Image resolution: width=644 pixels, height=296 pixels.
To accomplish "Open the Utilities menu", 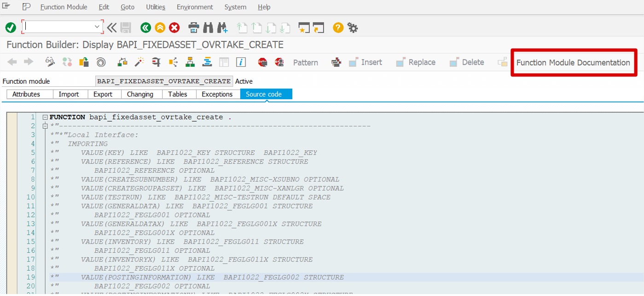I will pyautogui.click(x=156, y=7).
